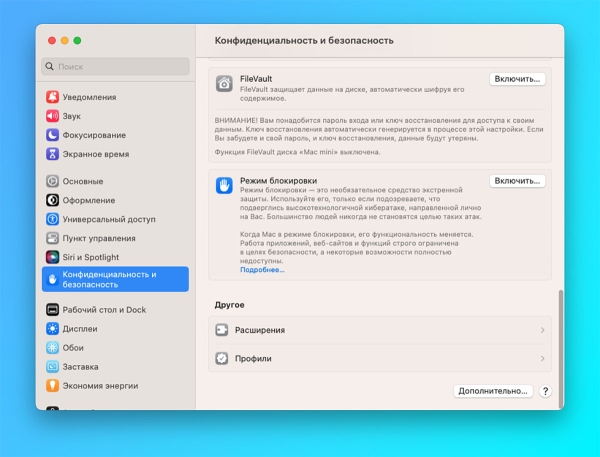Select Рабочий стол и Dock section
This screenshot has height=457, width=600.
point(104,310)
